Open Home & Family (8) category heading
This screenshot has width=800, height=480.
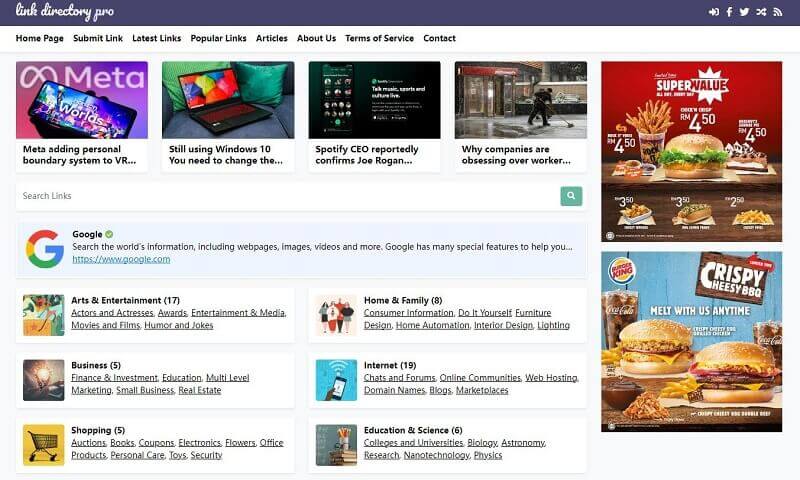click(403, 300)
